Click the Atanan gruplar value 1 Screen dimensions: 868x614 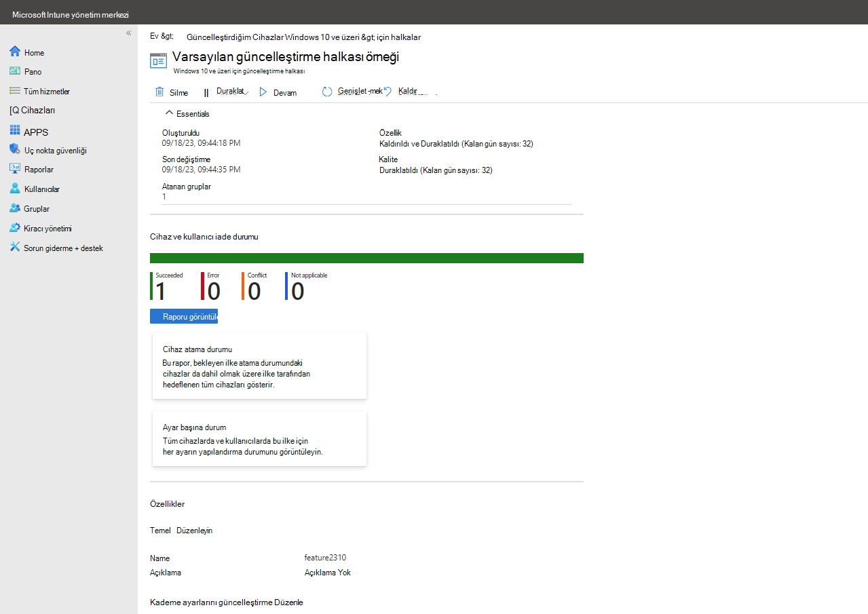tap(164, 197)
